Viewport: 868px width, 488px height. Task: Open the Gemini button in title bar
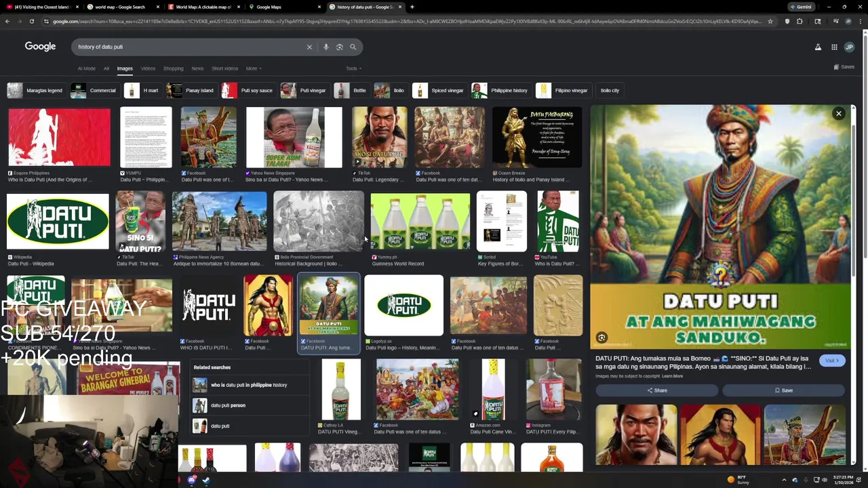click(x=801, y=7)
